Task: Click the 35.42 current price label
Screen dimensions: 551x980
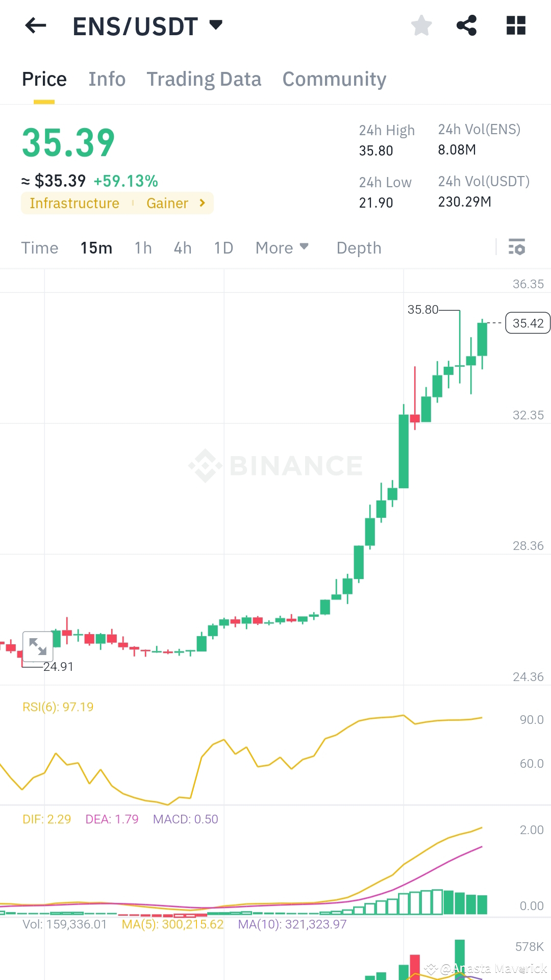Action: [528, 323]
